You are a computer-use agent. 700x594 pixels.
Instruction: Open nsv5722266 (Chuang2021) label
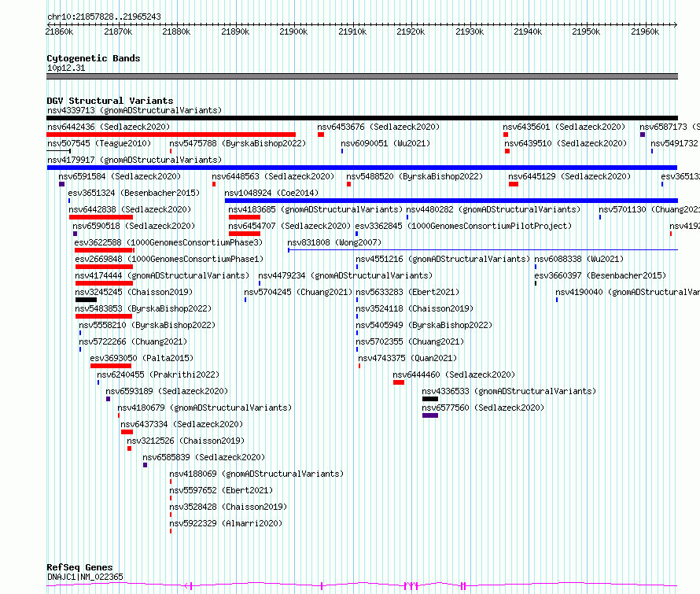tap(133, 341)
